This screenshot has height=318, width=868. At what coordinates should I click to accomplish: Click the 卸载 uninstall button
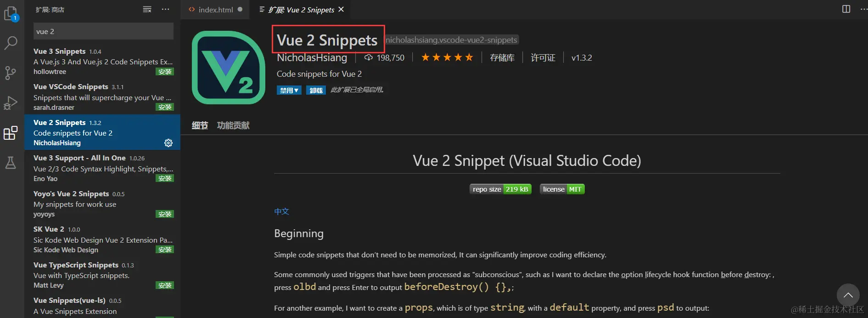316,90
